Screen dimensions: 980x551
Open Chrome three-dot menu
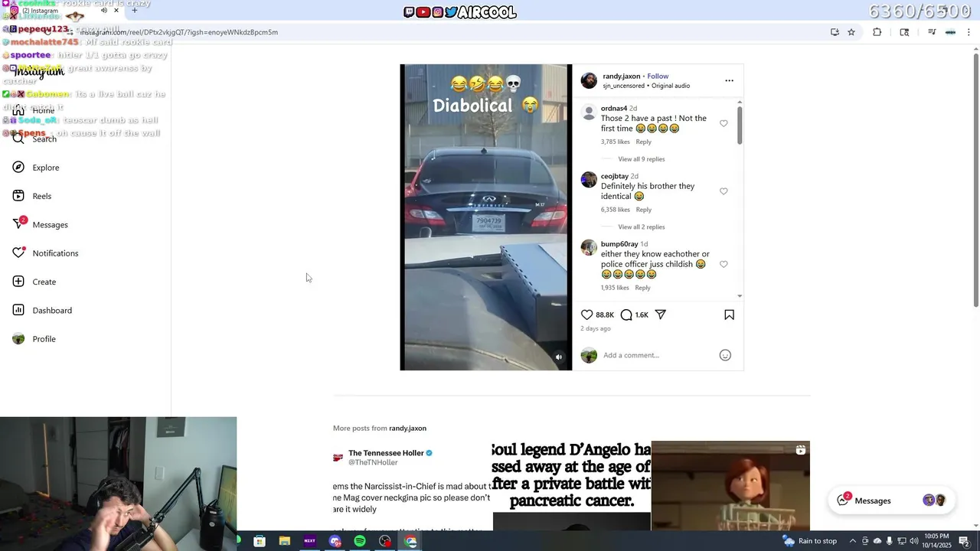(x=969, y=32)
